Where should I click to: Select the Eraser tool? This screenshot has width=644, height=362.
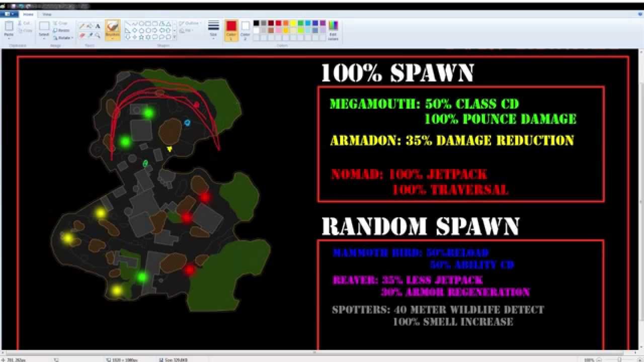pyautogui.click(x=82, y=35)
